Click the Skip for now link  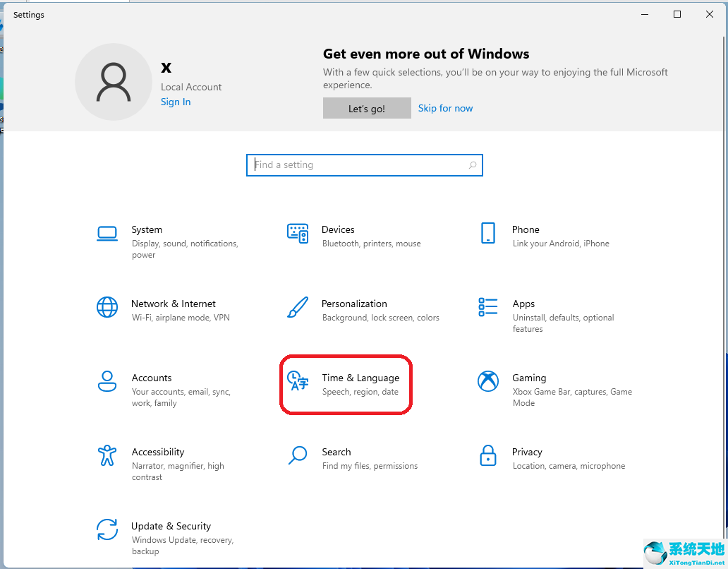click(445, 108)
